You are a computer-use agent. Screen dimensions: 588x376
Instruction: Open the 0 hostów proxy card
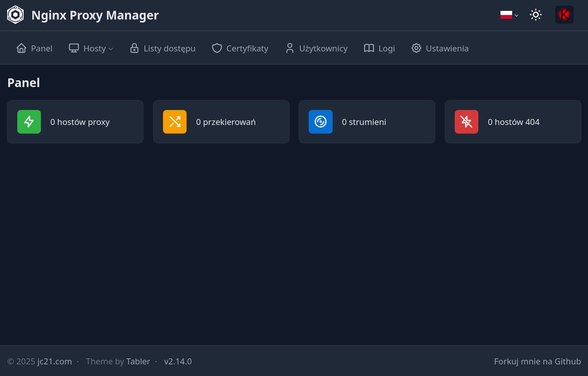coord(75,122)
